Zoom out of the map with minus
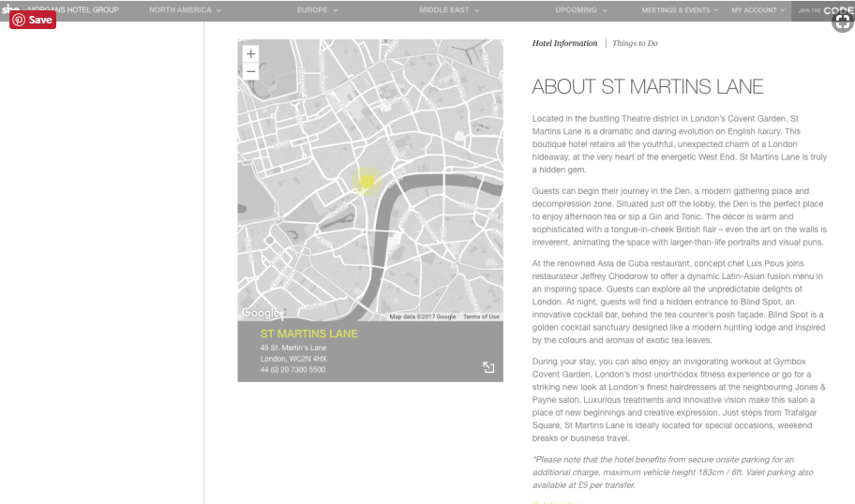 pos(251,71)
